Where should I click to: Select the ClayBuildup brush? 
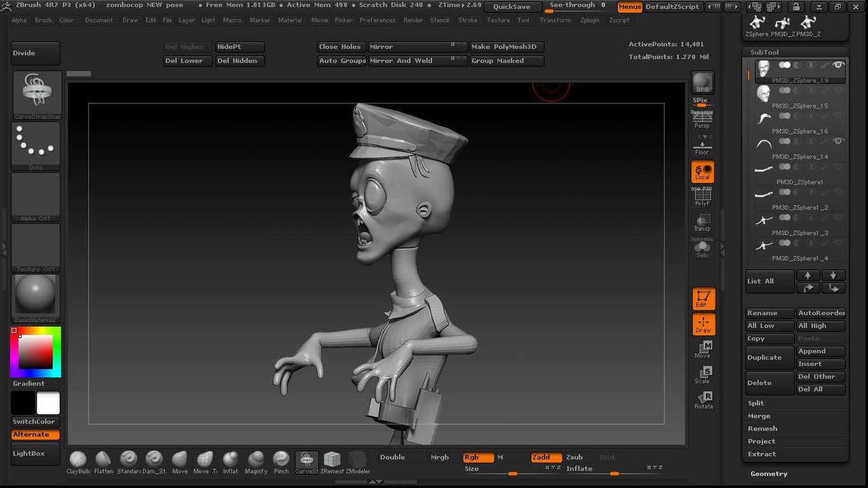tap(78, 459)
